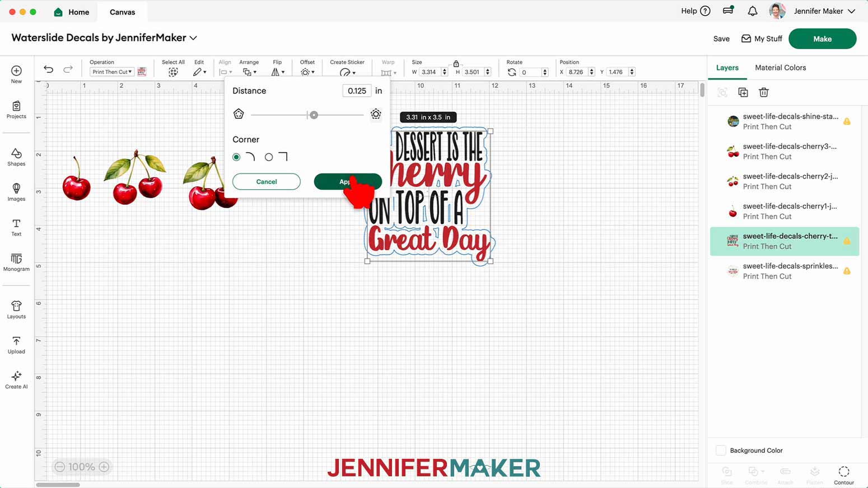
Task: Select the sweet-life-decals-cherry3 layer
Action: pyautogui.click(x=785, y=151)
